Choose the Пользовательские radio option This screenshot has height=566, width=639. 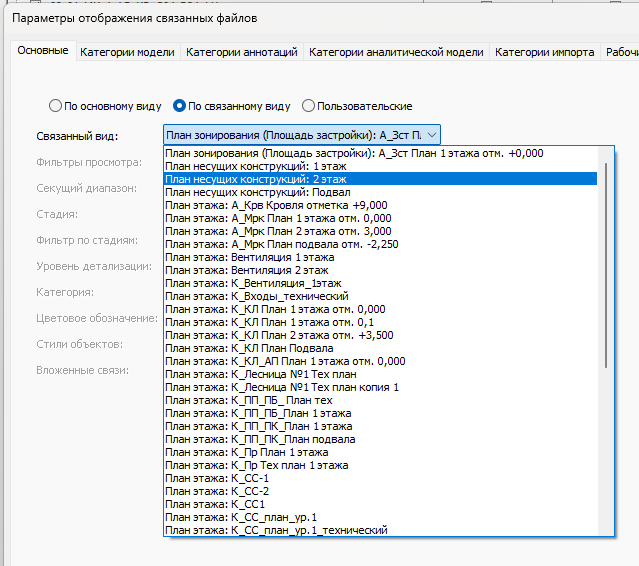(x=308, y=106)
